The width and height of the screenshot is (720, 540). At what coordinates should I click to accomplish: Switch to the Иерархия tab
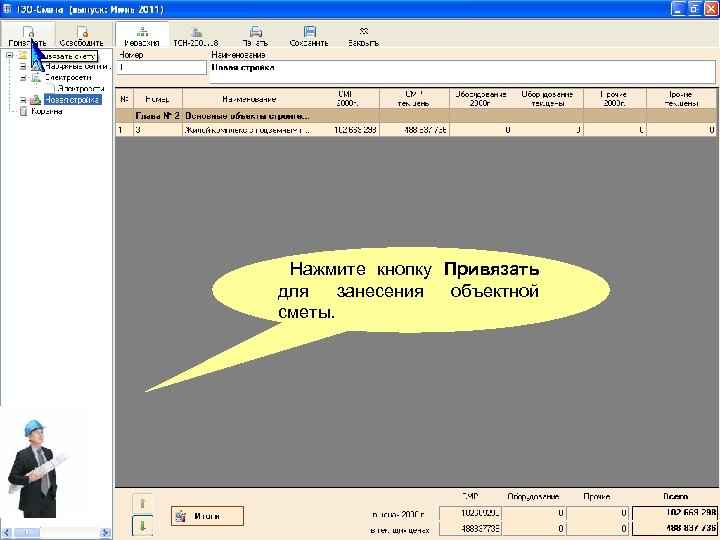(142, 35)
